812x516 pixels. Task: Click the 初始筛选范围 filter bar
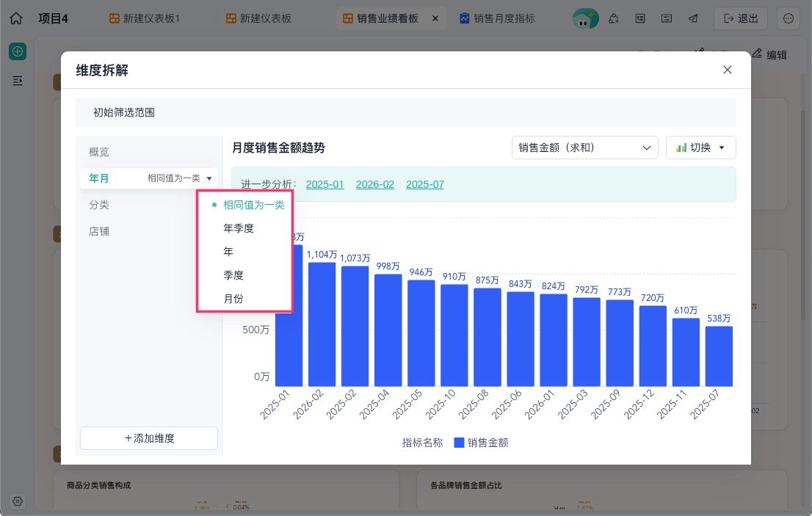tap(405, 112)
